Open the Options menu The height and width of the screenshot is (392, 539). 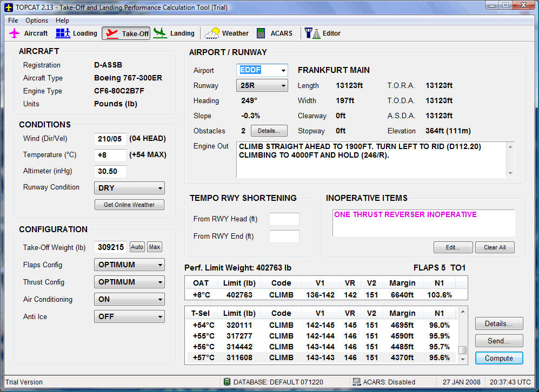[37, 21]
